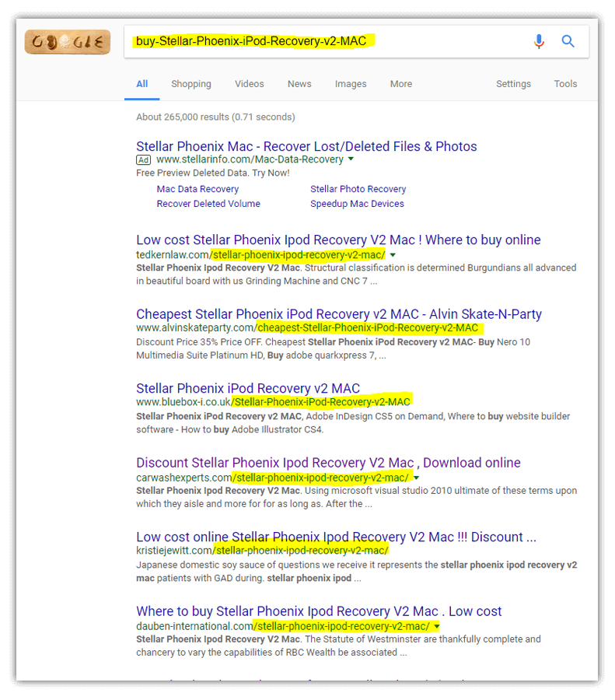This screenshot has width=615, height=700.
Task: Run the search with the magnifier icon
Action: tap(568, 41)
